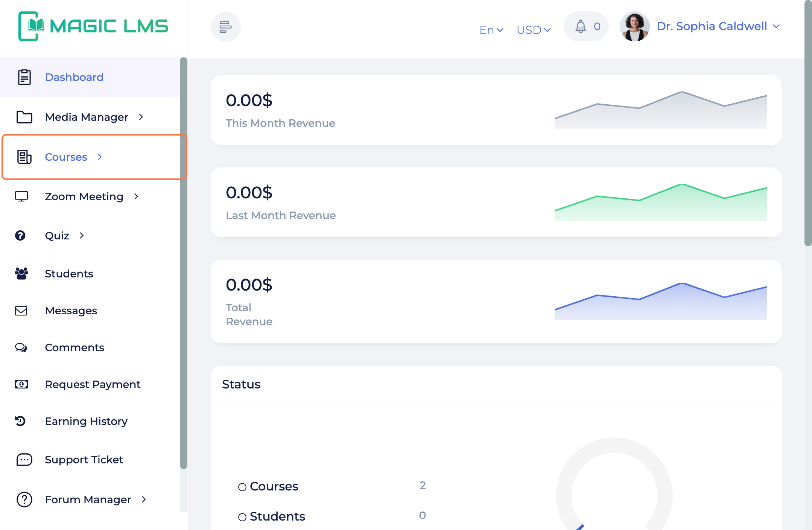Image resolution: width=812 pixels, height=530 pixels.
Task: Click the Last Month Revenue green chart
Action: tap(660, 202)
